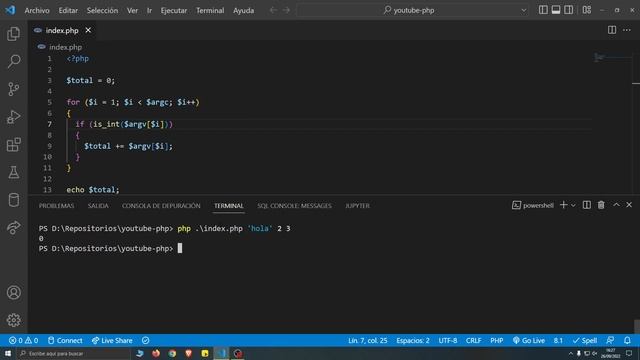Open the Windows Start menu
Viewport: 640px width, 360px height.
pos(8,353)
